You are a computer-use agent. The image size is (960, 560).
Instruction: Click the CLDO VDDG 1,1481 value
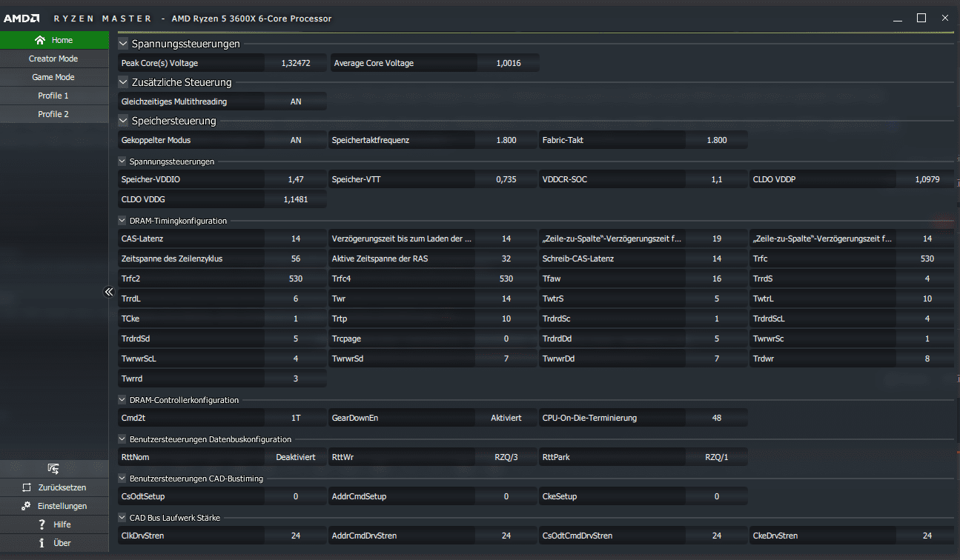point(296,199)
